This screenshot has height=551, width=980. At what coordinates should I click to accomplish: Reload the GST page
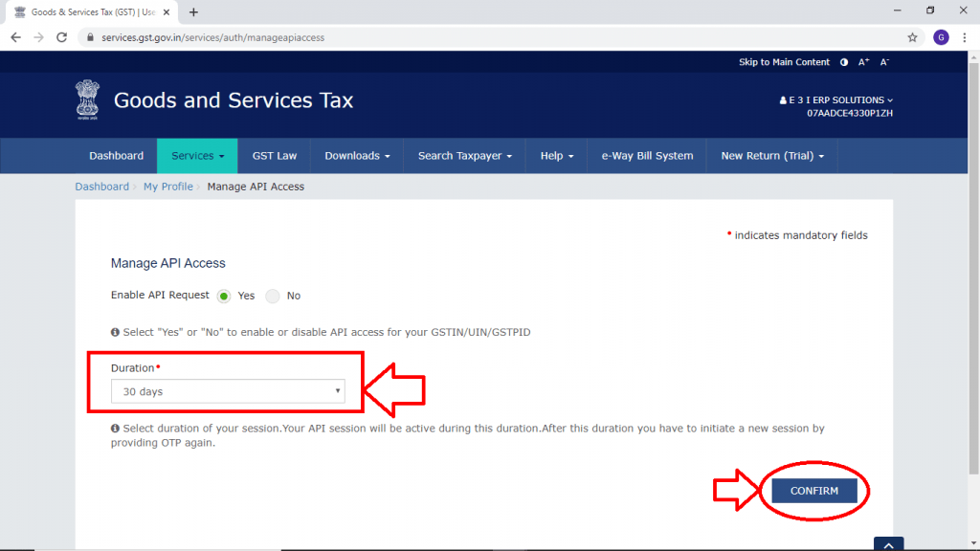pyautogui.click(x=61, y=37)
